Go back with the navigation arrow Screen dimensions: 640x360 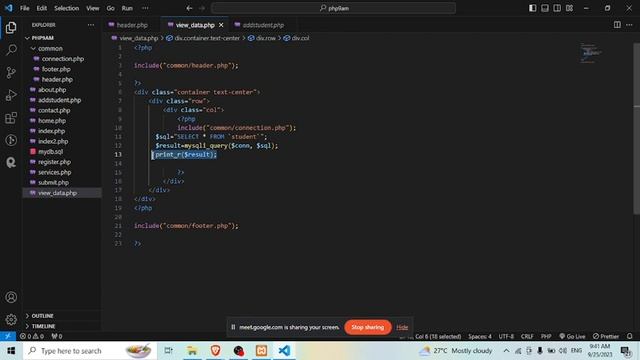(189, 8)
